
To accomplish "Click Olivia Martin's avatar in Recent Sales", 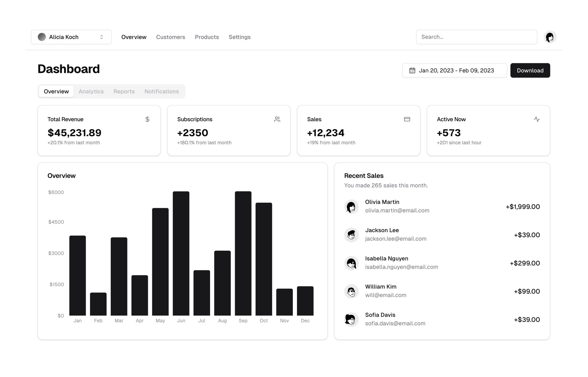I will coord(351,206).
